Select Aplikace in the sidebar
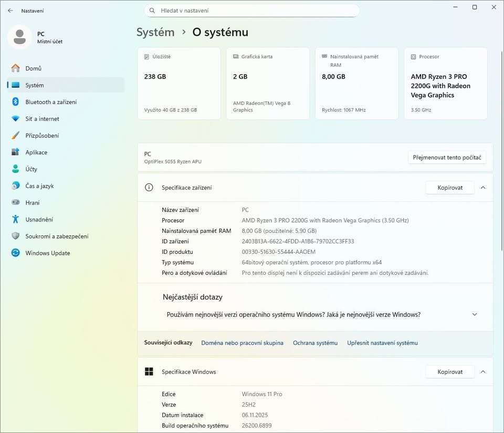The width and height of the screenshot is (504, 433). point(36,152)
